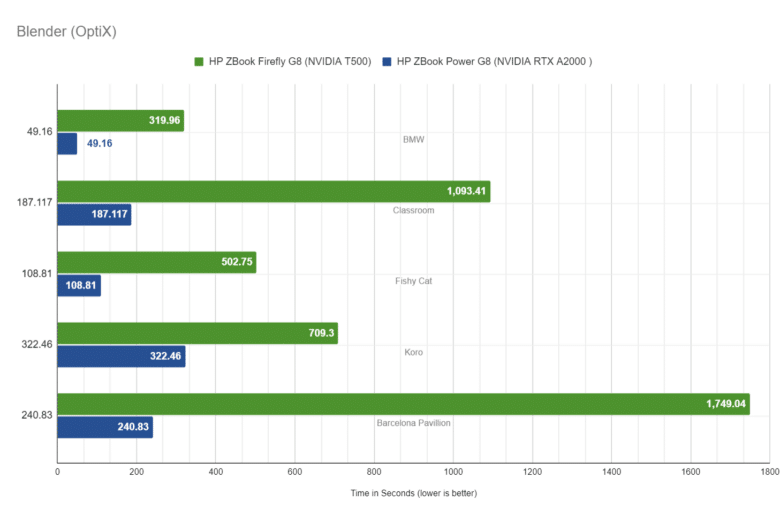Click the 0 tick on the x-axis
The height and width of the screenshot is (516, 780).
pos(57,472)
